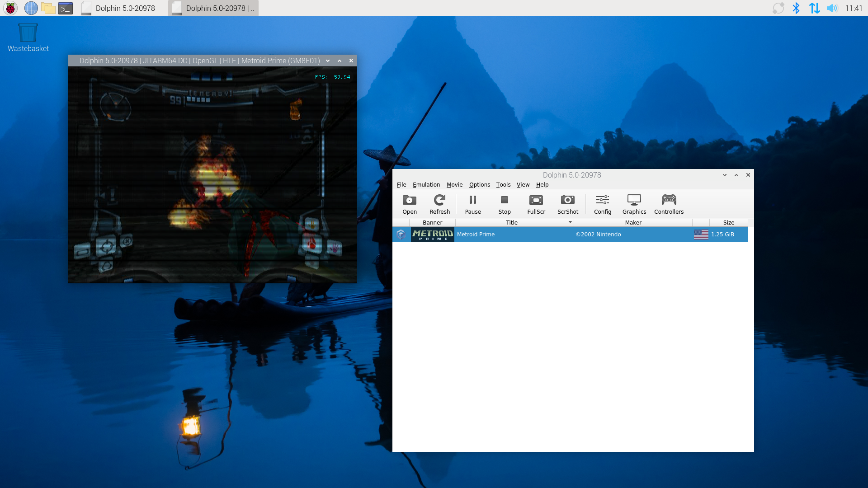Click the Open ROM button in Dolphin
This screenshot has width=868, height=488.
[410, 202]
